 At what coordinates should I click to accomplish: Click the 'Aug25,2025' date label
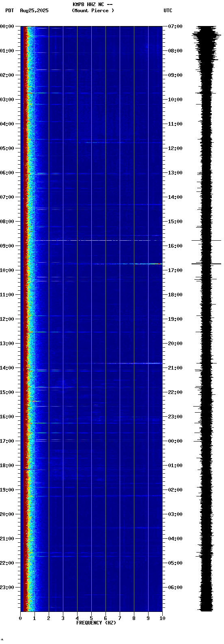[34, 11]
